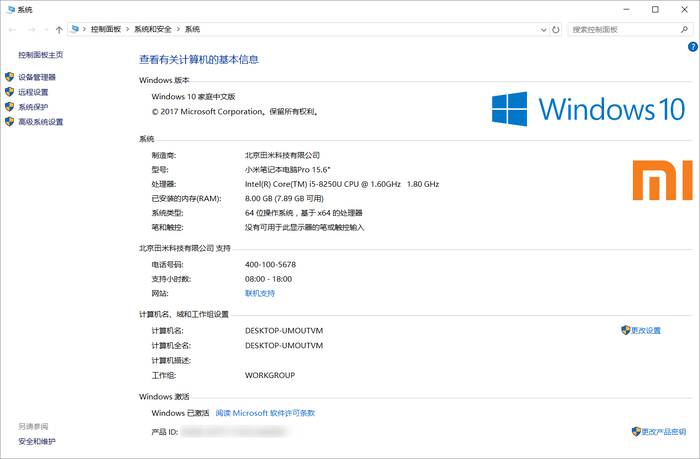Click Change product key link
The width and height of the screenshot is (700, 459).
pyautogui.click(x=663, y=432)
